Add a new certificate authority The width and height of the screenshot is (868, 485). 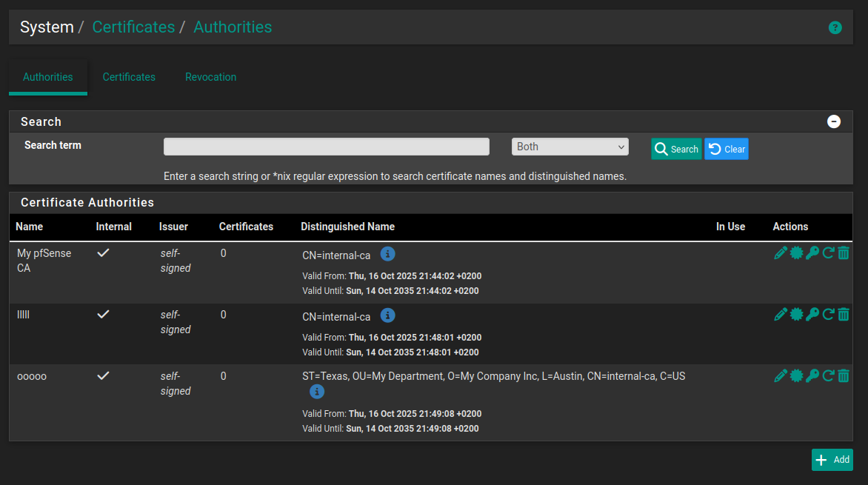832,460
